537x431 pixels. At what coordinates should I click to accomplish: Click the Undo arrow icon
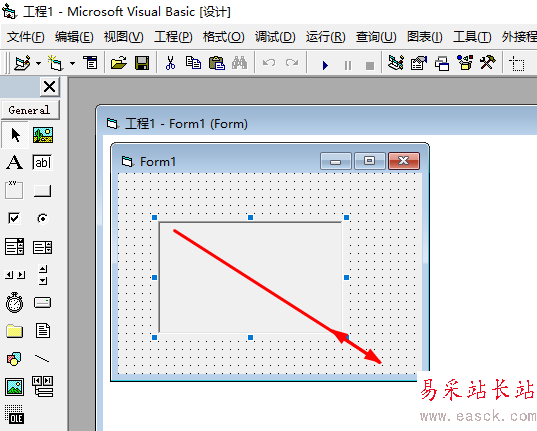[269, 63]
